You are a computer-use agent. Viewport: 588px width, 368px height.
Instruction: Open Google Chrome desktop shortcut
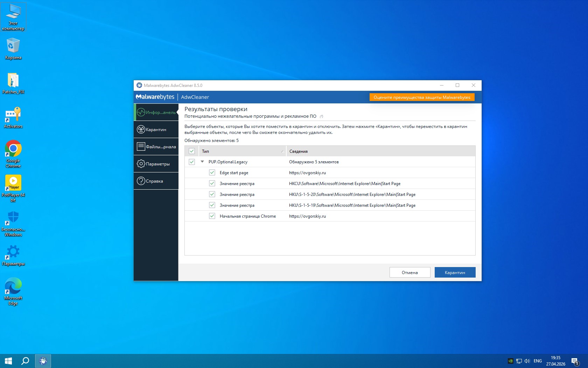click(x=13, y=150)
